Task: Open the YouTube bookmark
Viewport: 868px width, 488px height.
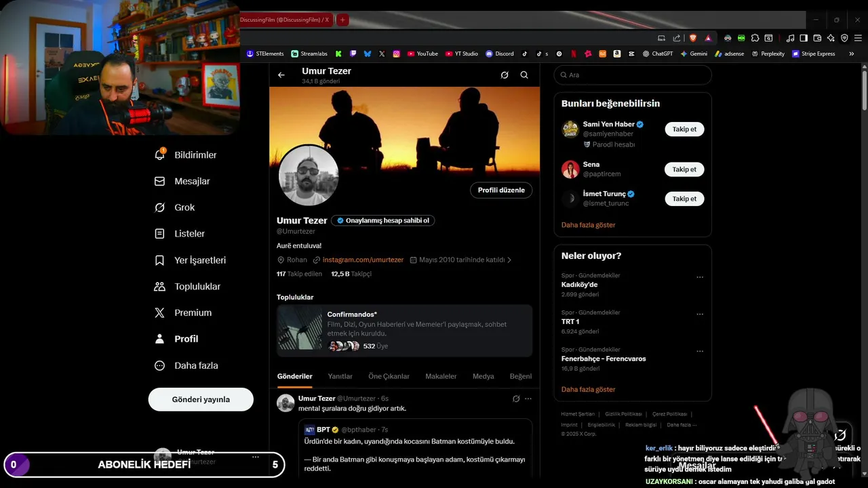Action: click(x=422, y=54)
